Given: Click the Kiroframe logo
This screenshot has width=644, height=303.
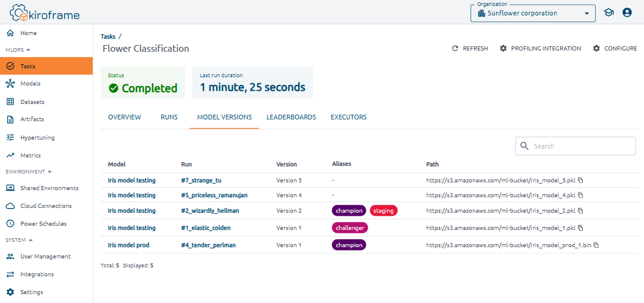Looking at the screenshot, I should click(x=45, y=13).
